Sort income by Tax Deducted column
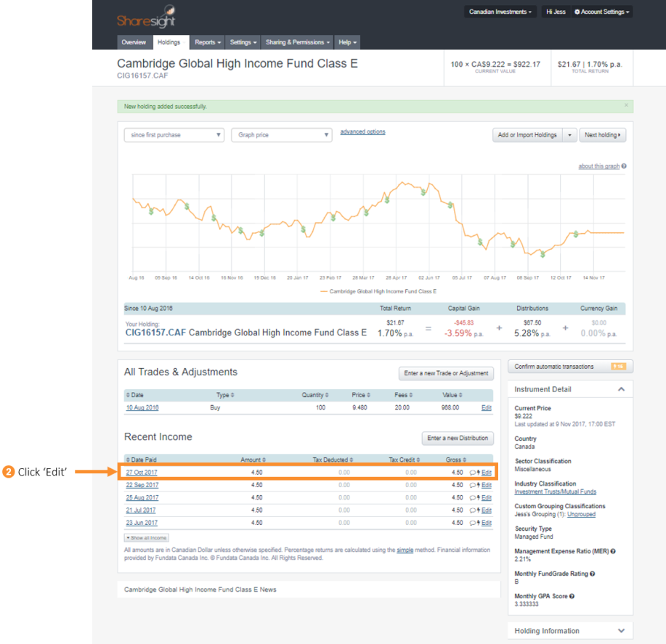The height and width of the screenshot is (644, 666). point(333,460)
